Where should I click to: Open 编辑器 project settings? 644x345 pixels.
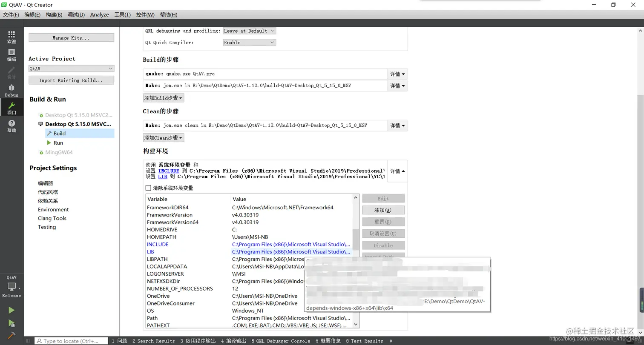point(46,183)
